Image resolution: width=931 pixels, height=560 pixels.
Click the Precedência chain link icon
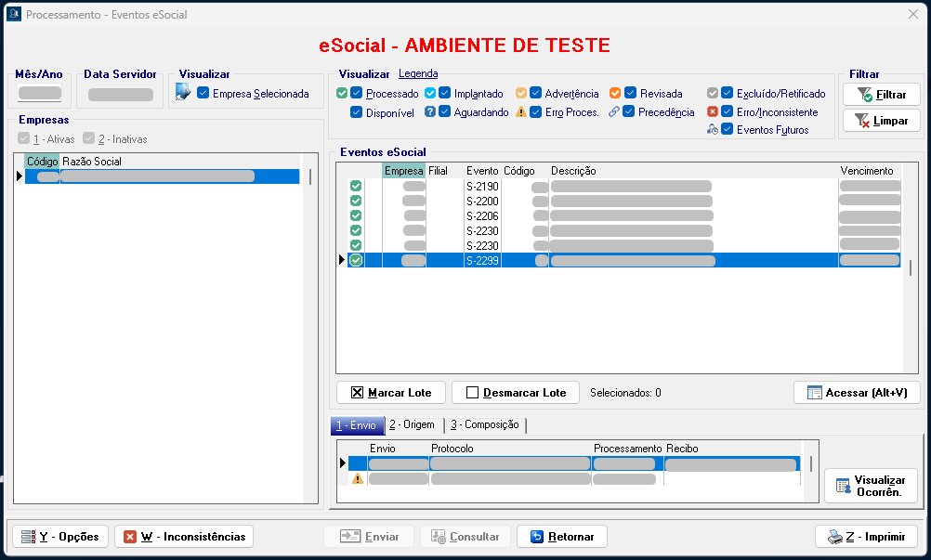(614, 112)
